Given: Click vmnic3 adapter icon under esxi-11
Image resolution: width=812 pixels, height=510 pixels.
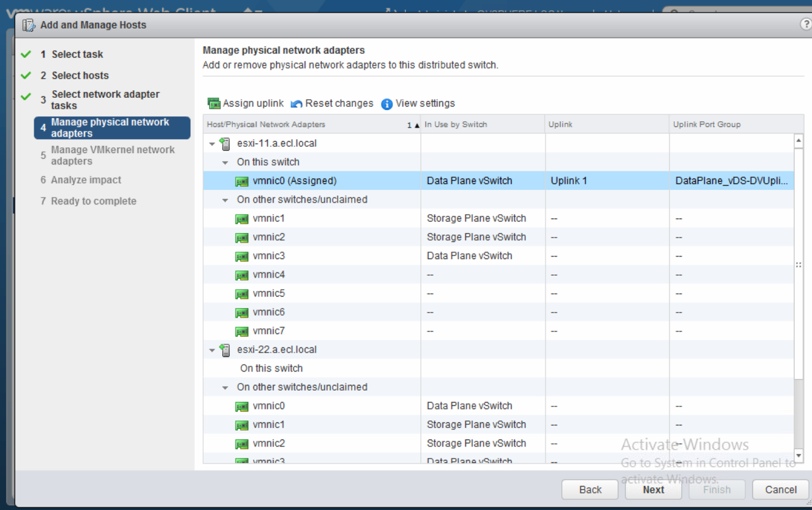Looking at the screenshot, I should [x=242, y=257].
